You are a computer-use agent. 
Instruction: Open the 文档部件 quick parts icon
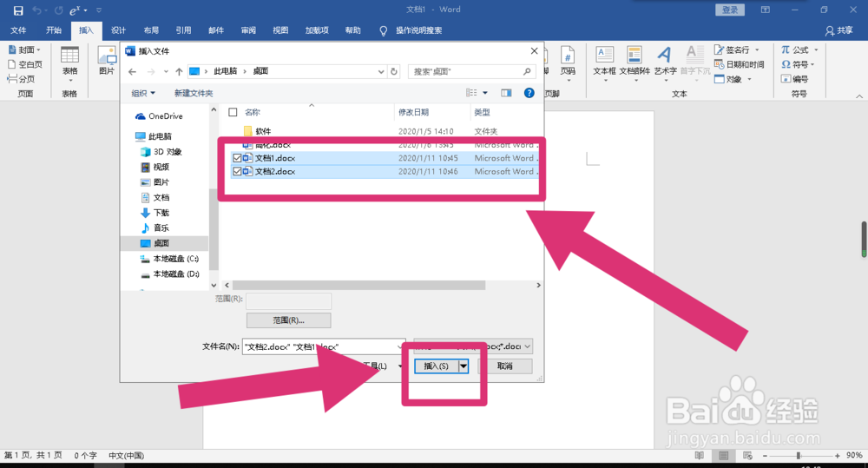(635, 62)
